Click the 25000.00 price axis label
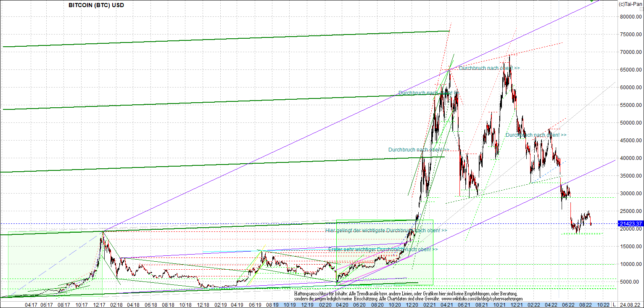 pos(631,211)
